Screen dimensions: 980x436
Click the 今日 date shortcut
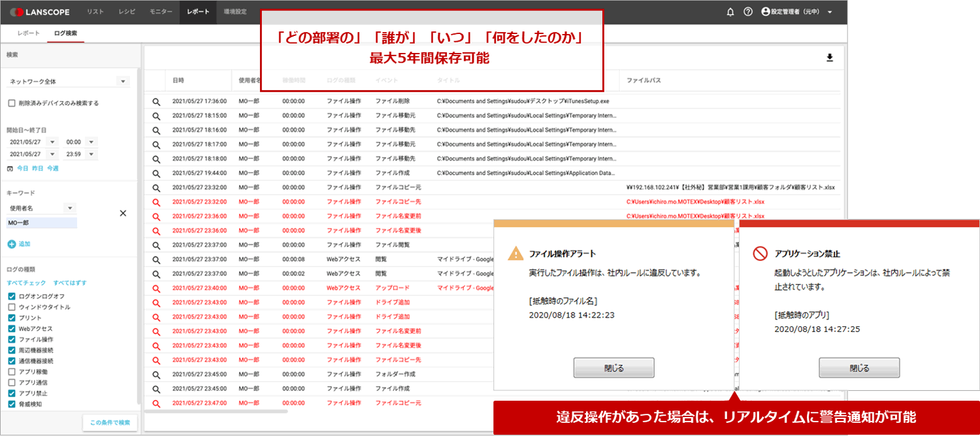tap(23, 169)
